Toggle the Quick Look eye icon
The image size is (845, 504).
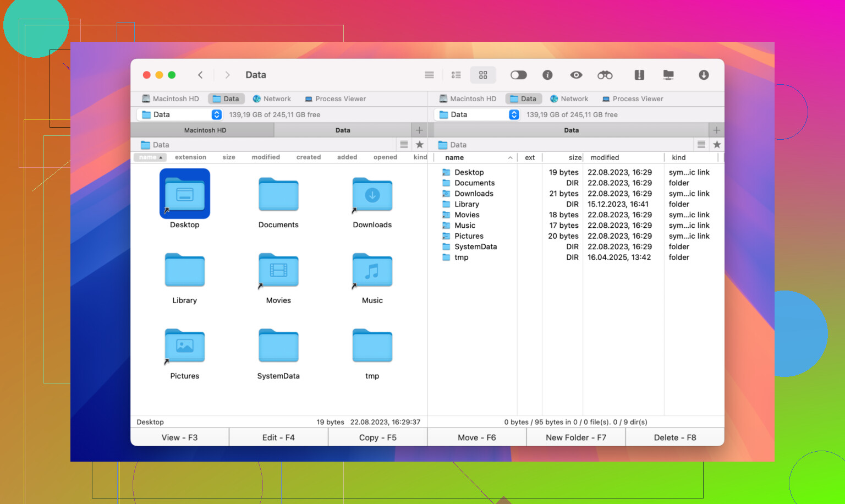point(576,75)
